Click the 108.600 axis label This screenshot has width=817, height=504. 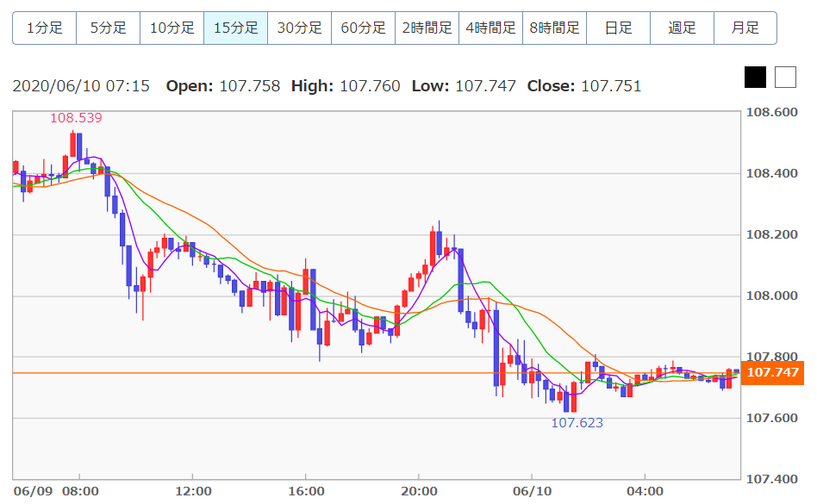point(771,113)
